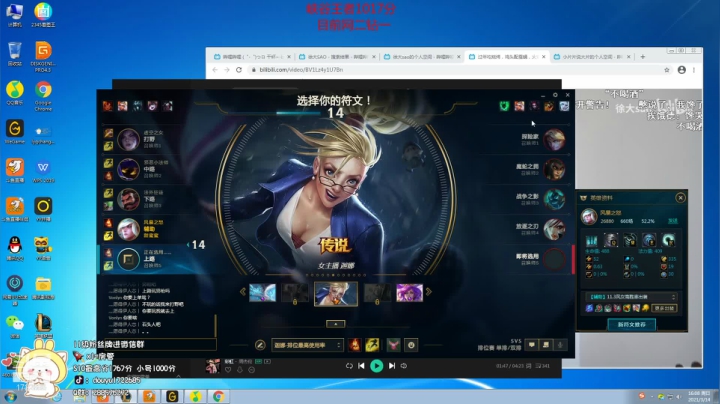
Task: Select the centered Janna skin thumbnail
Action: tap(336, 293)
